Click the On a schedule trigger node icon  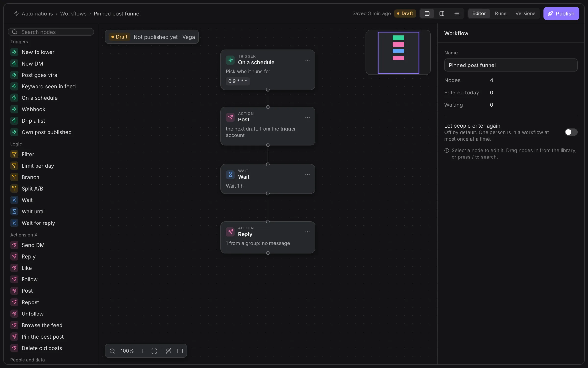point(230,60)
